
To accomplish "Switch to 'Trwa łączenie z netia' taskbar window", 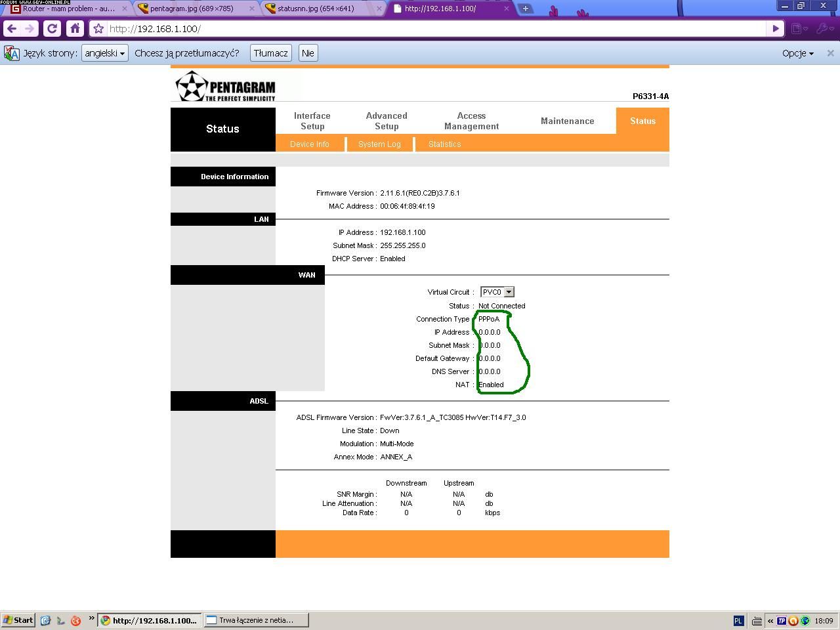I will (x=256, y=620).
